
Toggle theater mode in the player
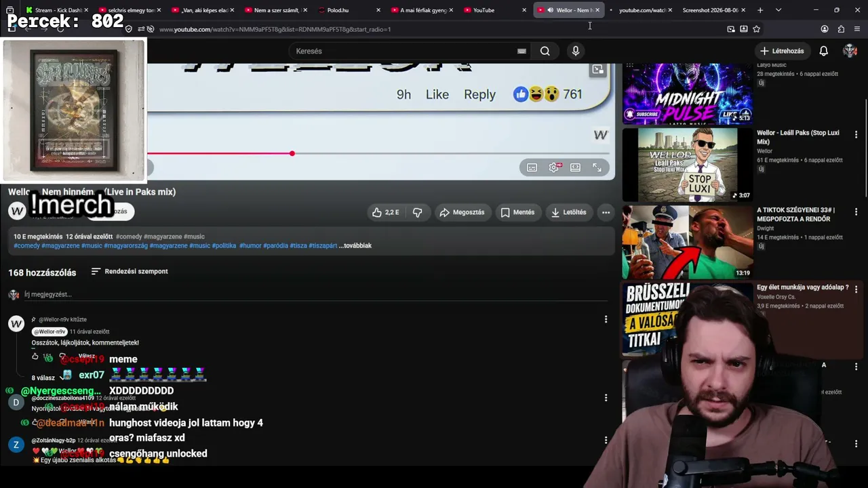pos(575,167)
